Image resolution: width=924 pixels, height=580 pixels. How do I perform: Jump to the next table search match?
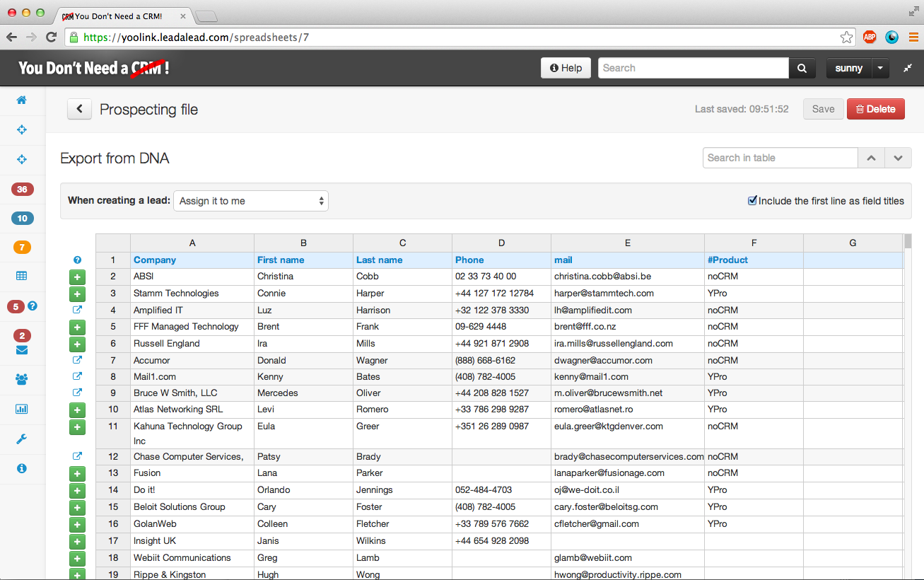[x=898, y=158]
